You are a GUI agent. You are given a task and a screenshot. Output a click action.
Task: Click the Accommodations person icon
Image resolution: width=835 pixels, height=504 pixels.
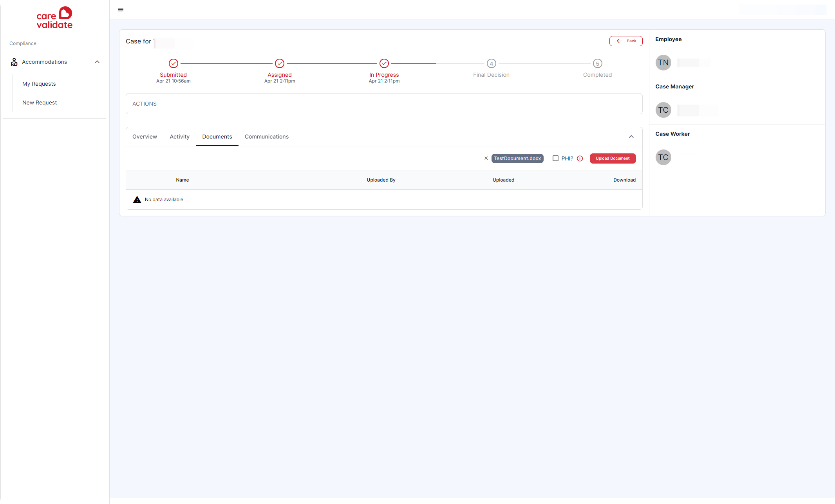(x=14, y=62)
